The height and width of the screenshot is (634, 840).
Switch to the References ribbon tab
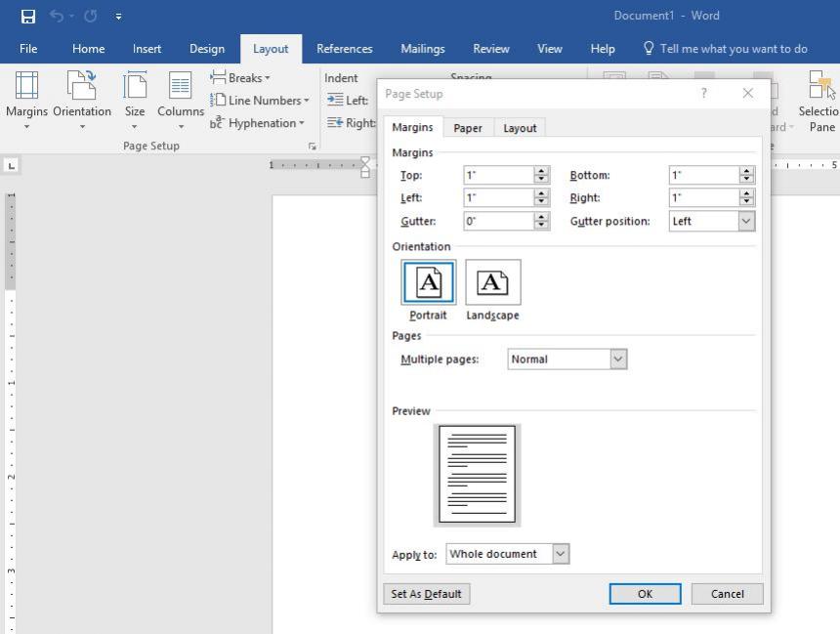pos(345,49)
